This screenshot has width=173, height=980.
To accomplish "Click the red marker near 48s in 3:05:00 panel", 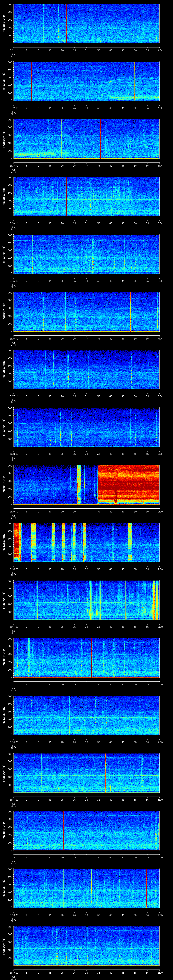I will (x=131, y=254).
